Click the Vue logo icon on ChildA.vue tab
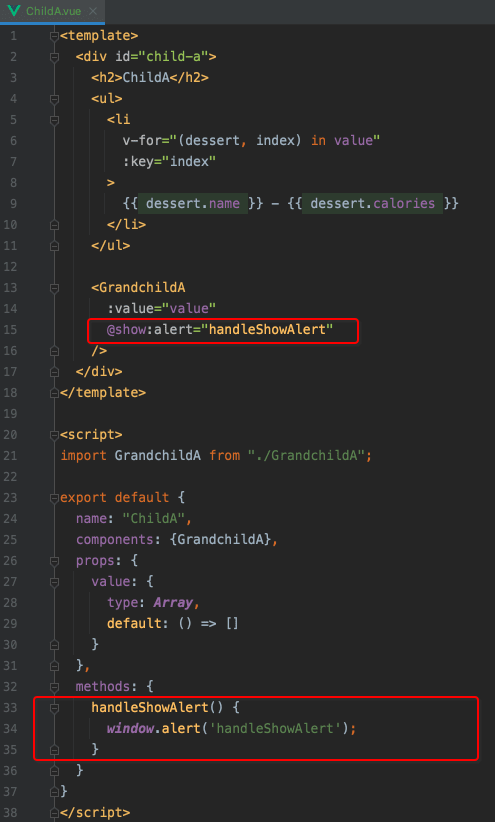Image resolution: width=495 pixels, height=822 pixels. [14, 11]
